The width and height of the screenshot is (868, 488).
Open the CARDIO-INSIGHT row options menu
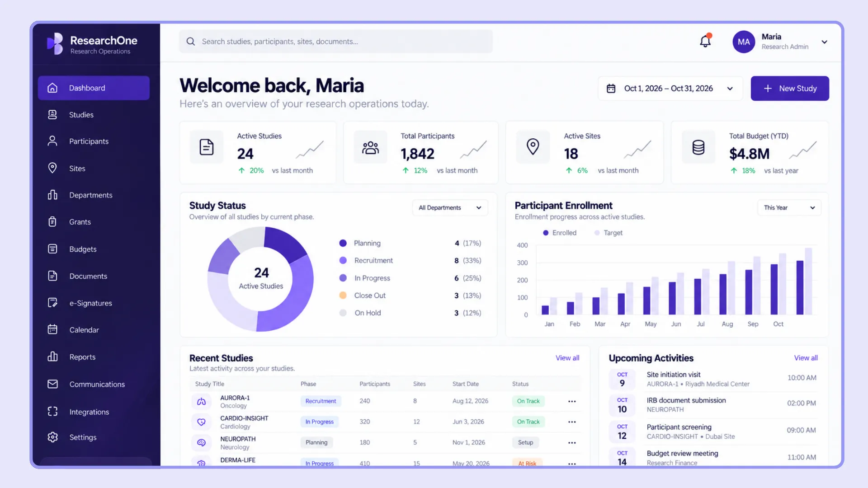click(x=572, y=422)
